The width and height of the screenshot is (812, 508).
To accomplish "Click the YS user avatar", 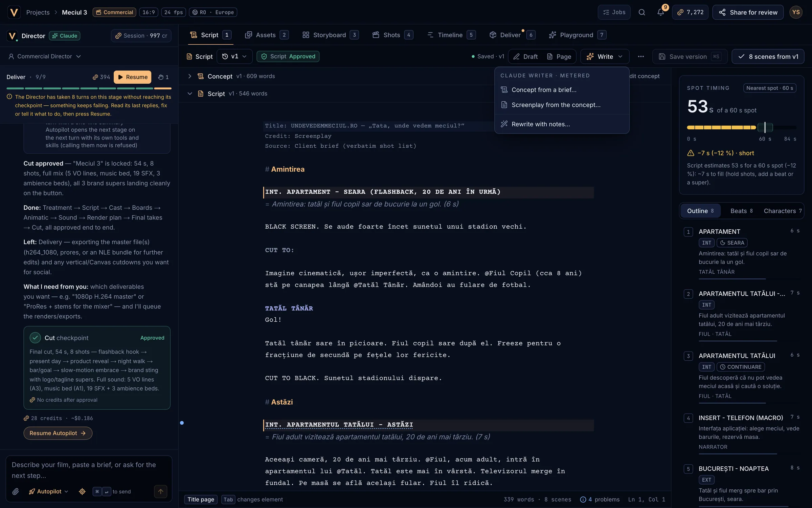I will pyautogui.click(x=796, y=12).
